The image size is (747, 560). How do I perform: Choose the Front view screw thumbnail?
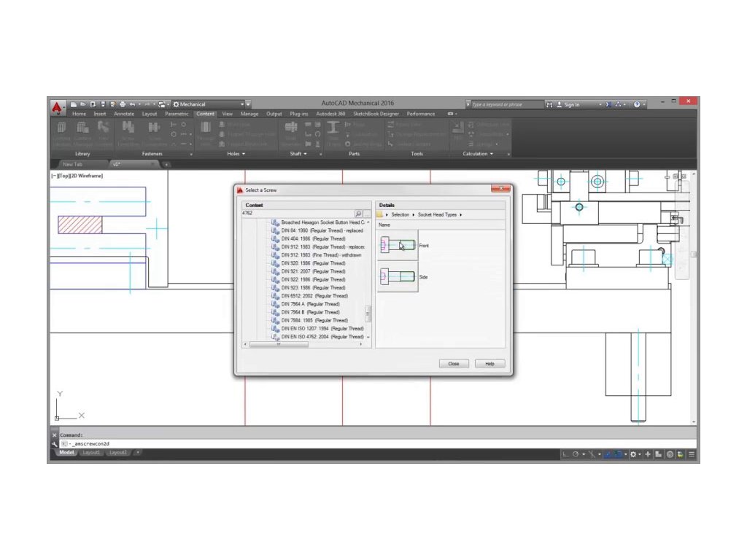pos(398,245)
